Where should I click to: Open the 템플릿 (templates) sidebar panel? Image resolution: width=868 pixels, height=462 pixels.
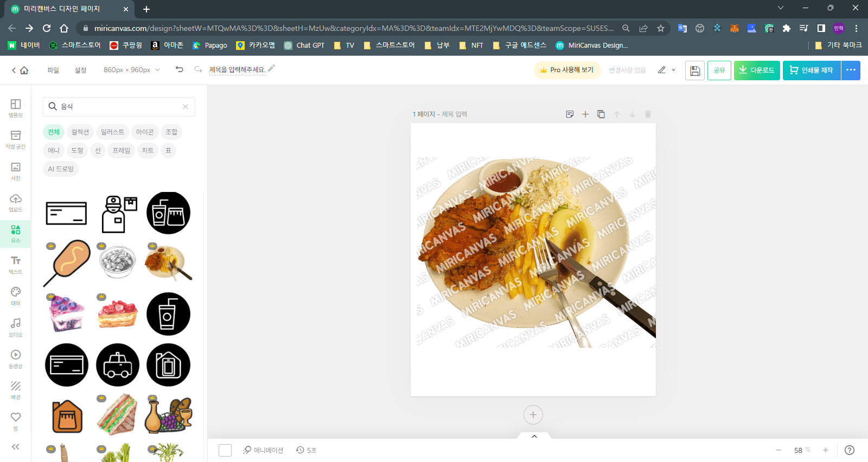tap(16, 108)
